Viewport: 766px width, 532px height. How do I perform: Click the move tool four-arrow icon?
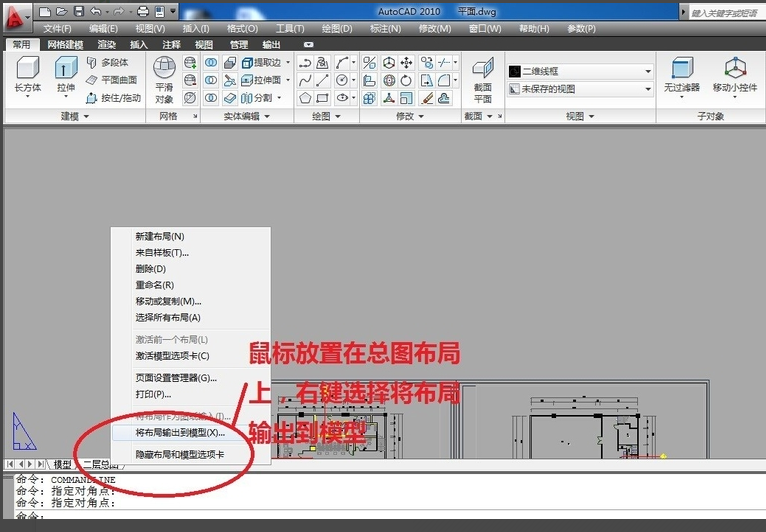[406, 63]
